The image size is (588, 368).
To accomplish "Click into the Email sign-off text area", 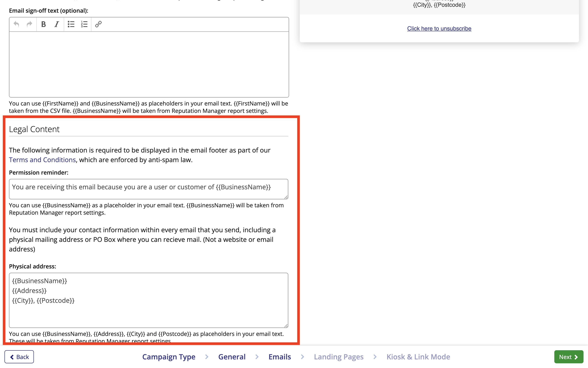I will [149, 64].
